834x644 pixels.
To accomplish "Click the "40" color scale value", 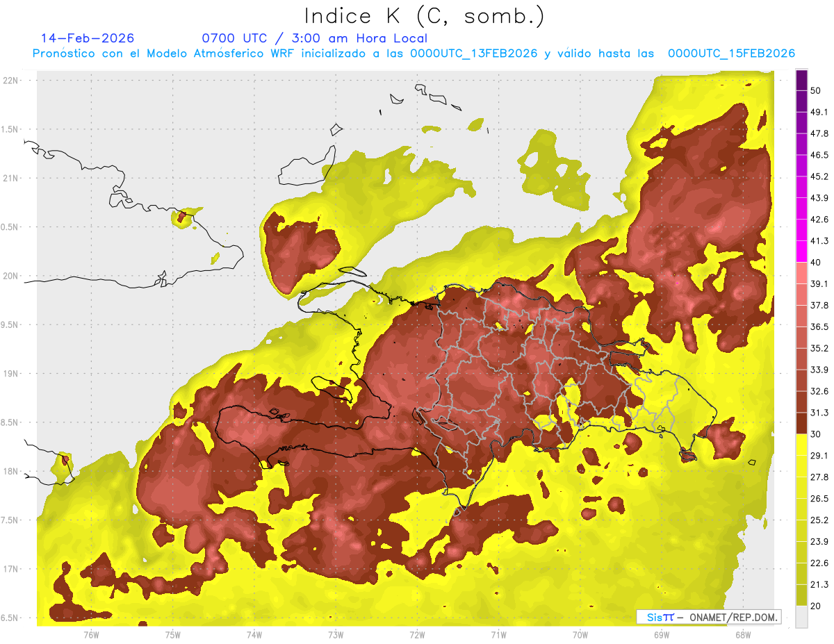I will (x=816, y=263).
